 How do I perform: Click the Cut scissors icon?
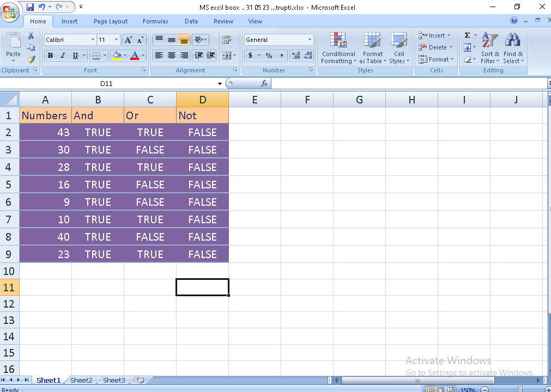(x=31, y=36)
